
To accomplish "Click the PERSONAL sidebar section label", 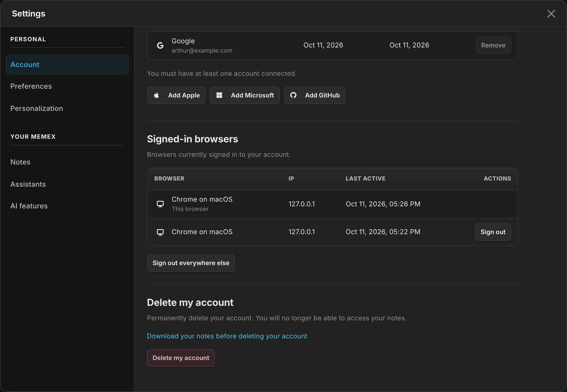I will point(28,39).
